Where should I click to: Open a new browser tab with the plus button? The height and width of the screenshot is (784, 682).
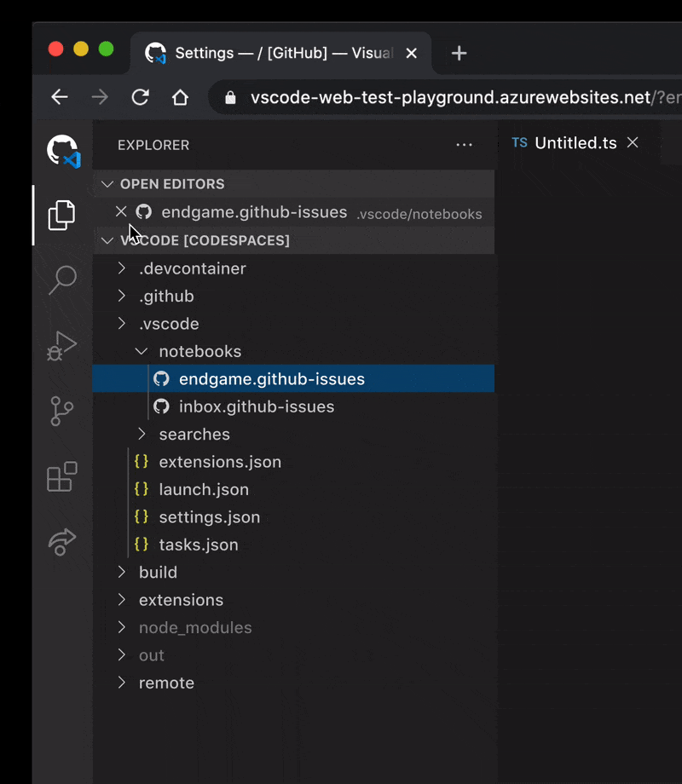click(459, 53)
